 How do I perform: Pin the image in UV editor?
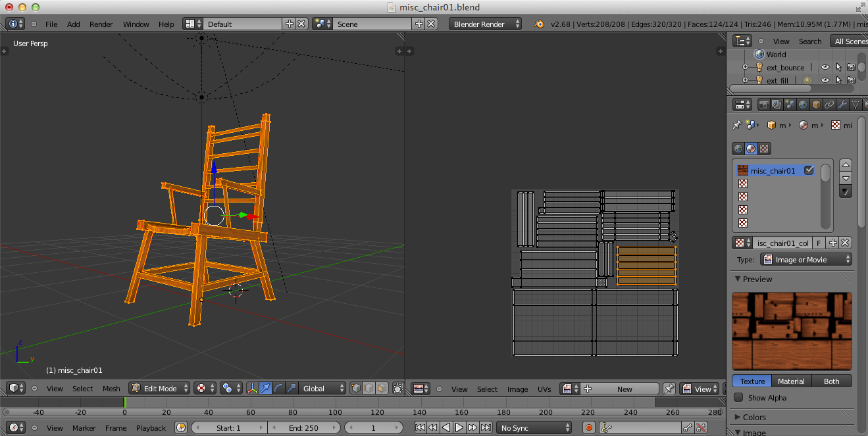669,389
